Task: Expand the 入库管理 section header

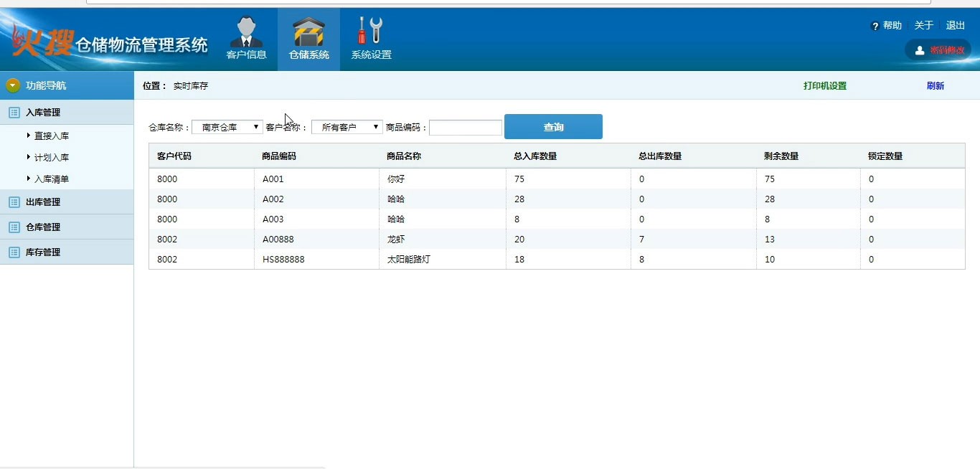Action: [x=43, y=113]
